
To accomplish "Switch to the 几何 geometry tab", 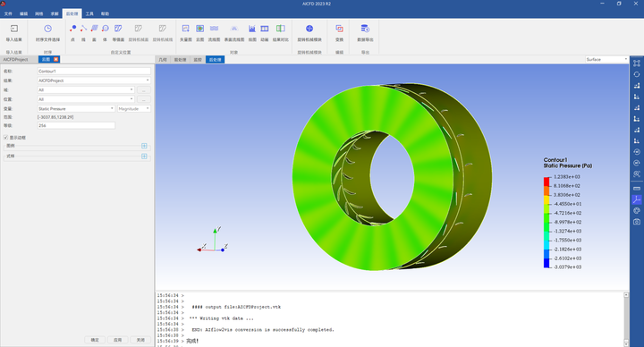I will [x=163, y=60].
